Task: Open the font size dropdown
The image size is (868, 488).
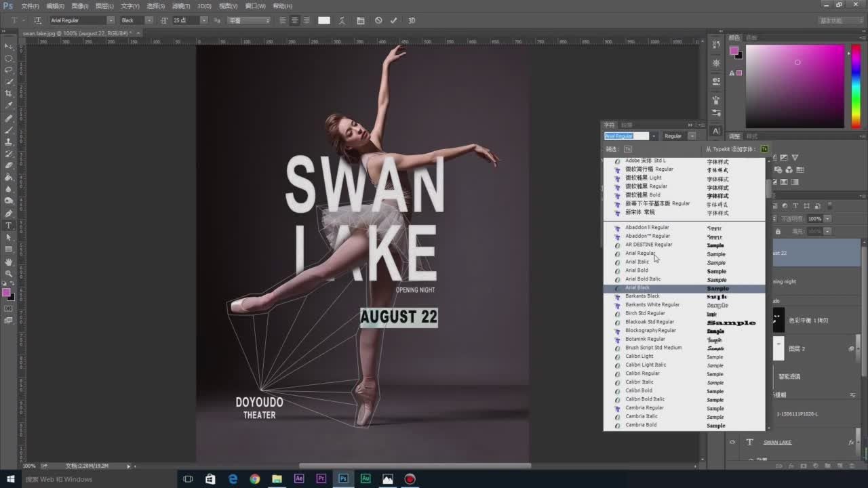Action: (203, 20)
